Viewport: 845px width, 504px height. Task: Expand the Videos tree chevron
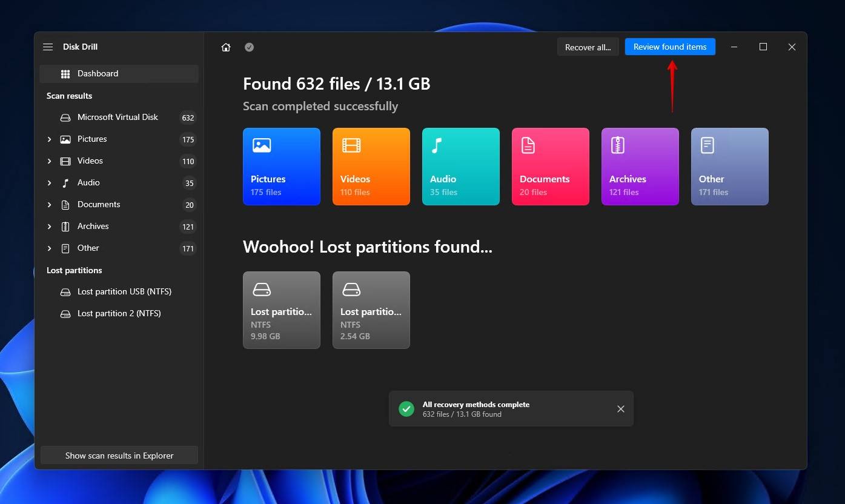tap(49, 161)
